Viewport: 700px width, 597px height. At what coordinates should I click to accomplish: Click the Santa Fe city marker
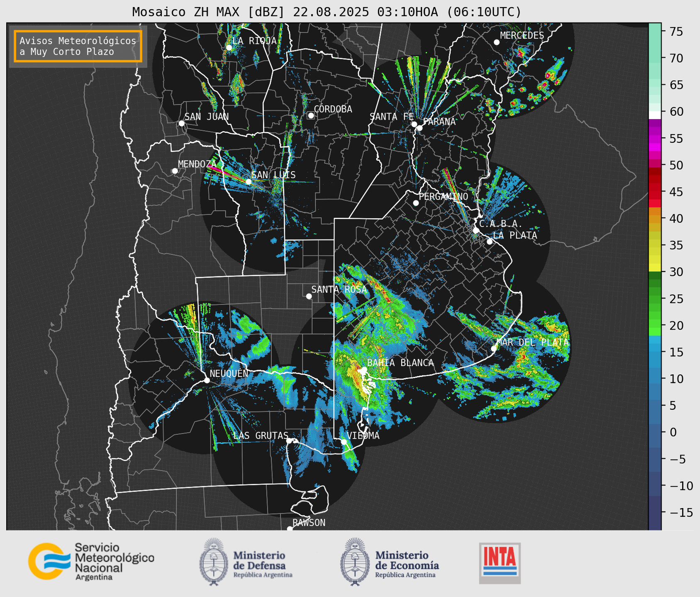pos(414,124)
